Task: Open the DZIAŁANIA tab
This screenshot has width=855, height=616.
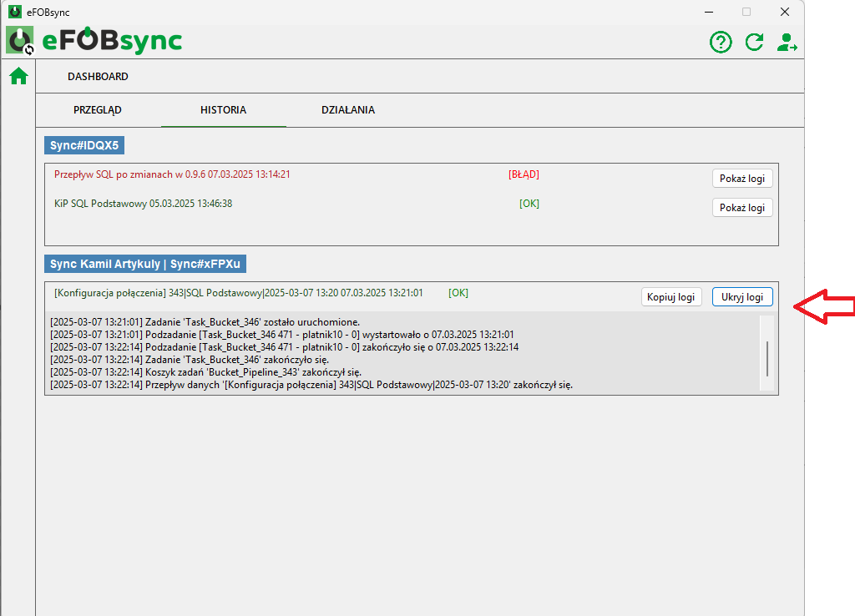Action: (348, 109)
